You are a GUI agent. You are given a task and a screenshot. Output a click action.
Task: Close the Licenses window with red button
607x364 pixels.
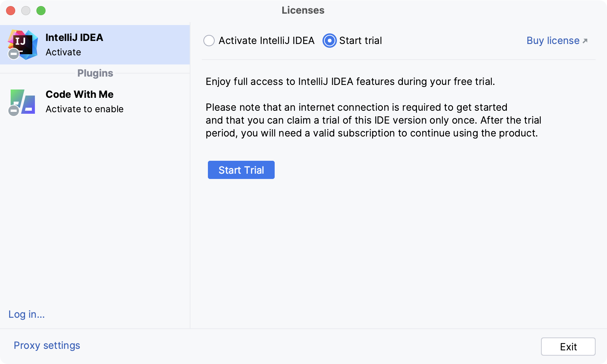click(x=11, y=11)
